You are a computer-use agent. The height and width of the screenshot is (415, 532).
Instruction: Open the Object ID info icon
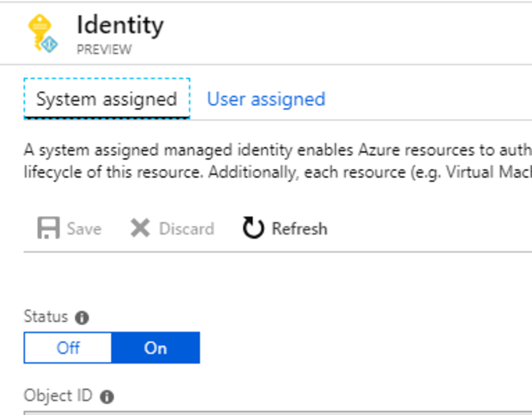pos(107,396)
